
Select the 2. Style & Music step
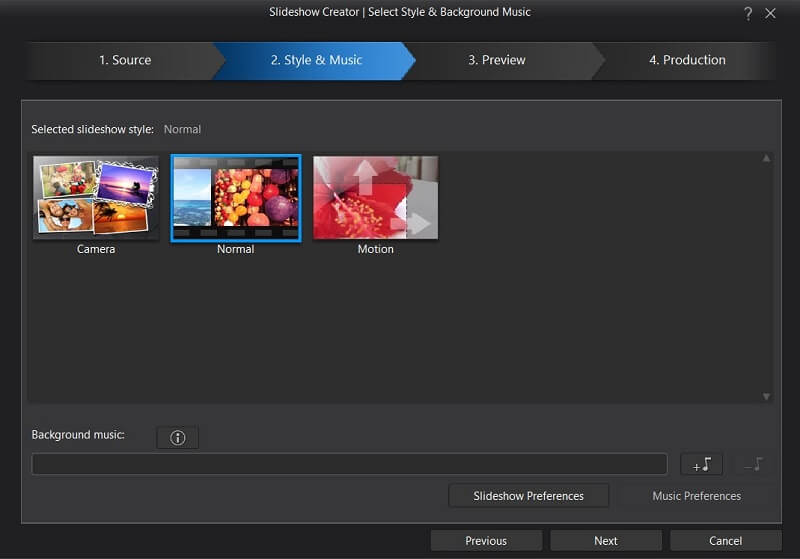click(316, 60)
